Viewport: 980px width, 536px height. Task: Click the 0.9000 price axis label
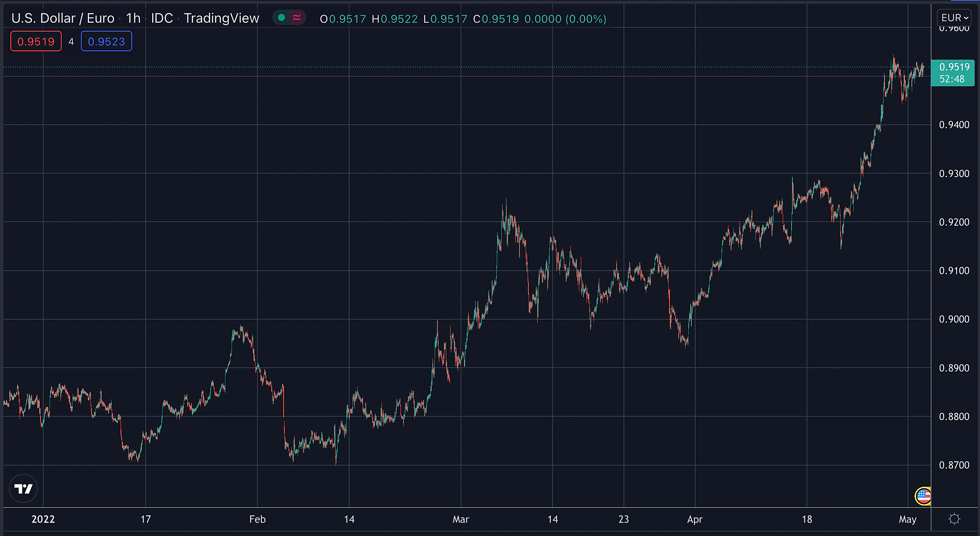pyautogui.click(x=954, y=319)
